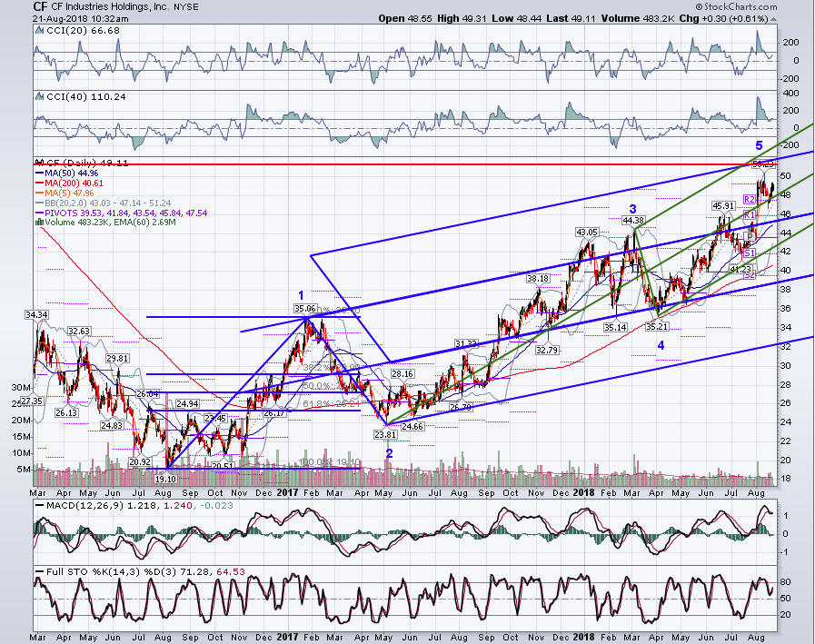Screen dimensions: 815x644
Task: Click the wave 5 label above the high
Action: pos(759,145)
